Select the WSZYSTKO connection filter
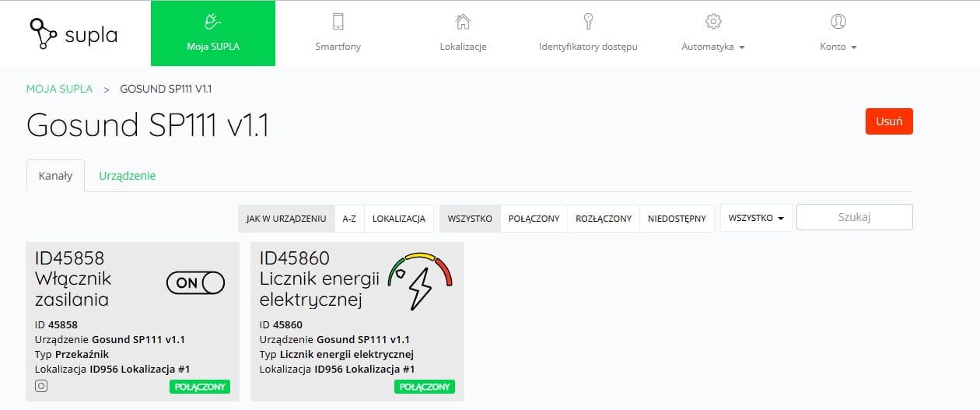 (470, 219)
